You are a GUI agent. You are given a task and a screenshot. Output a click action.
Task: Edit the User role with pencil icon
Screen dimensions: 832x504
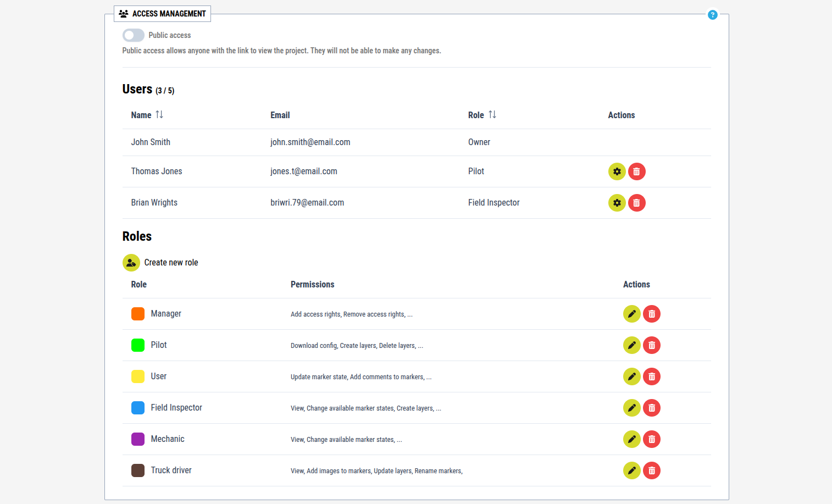632,376
